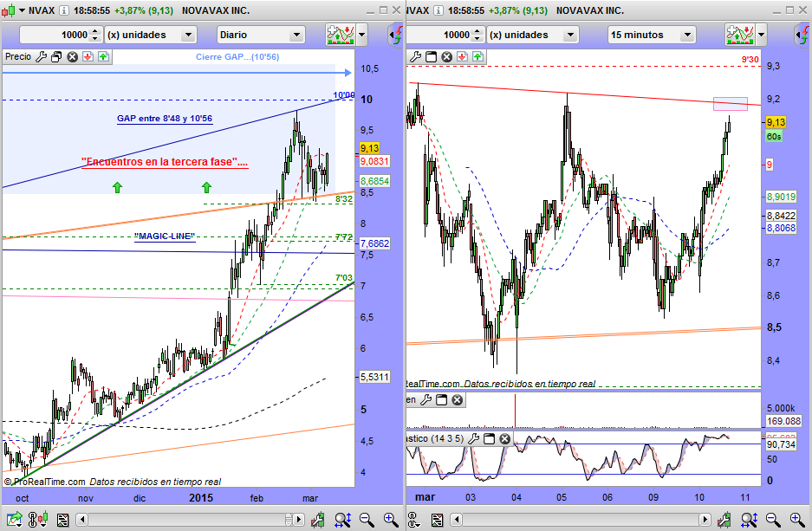
Task: Click the zoom-fit magnifier with arrows in the 15 minutos chart
Action: [x=750, y=519]
